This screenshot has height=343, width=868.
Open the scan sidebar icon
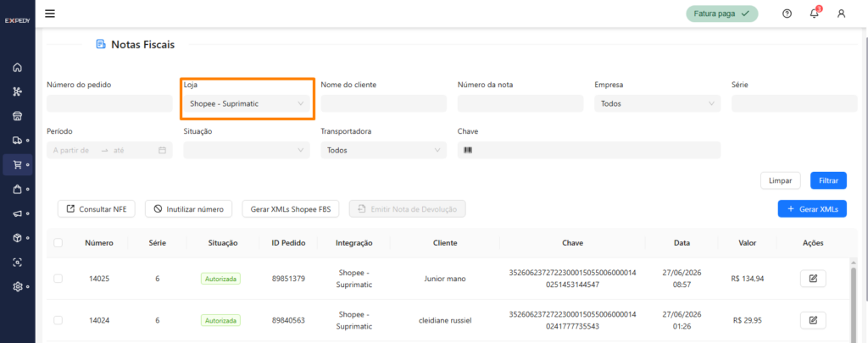tap(17, 263)
